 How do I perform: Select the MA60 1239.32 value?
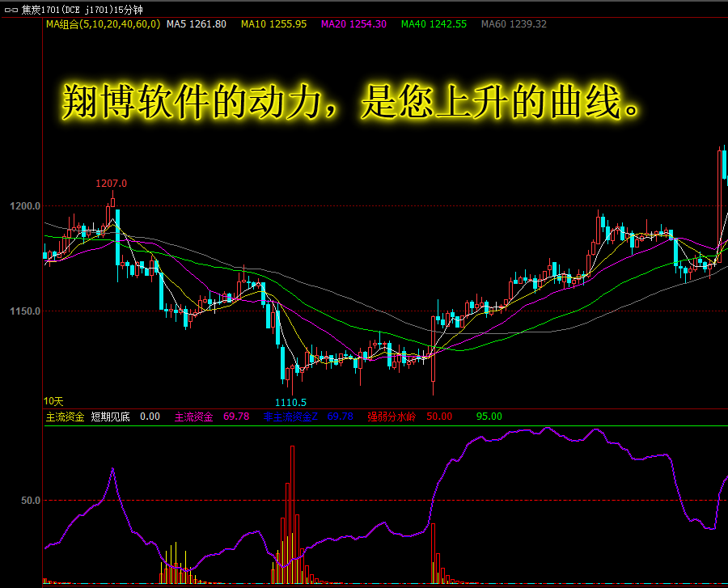514,24
